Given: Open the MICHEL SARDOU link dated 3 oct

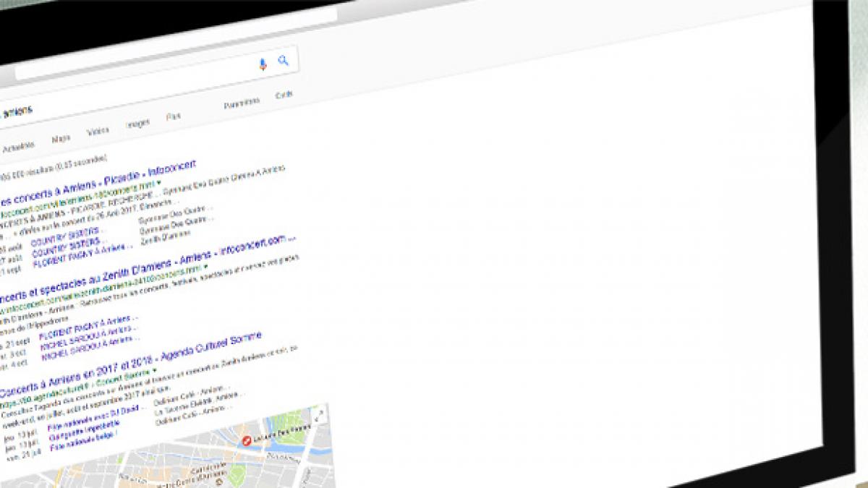Looking at the screenshot, I should 90,339.
